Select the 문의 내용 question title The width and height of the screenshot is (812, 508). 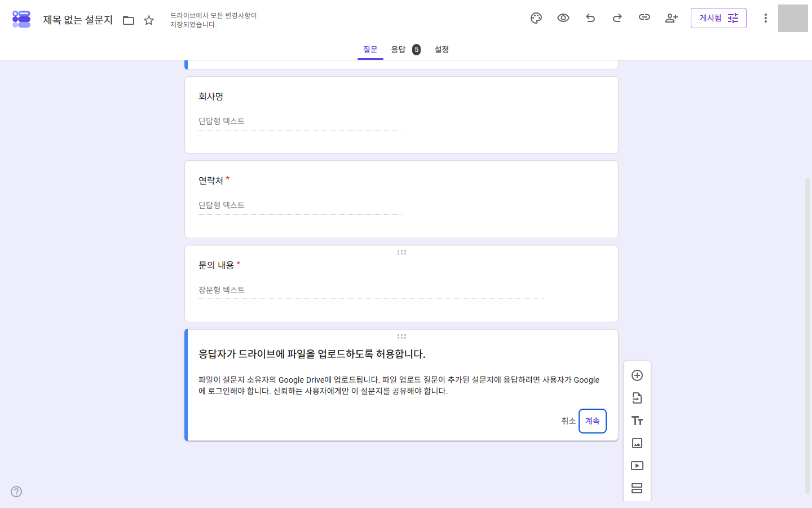tap(216, 265)
